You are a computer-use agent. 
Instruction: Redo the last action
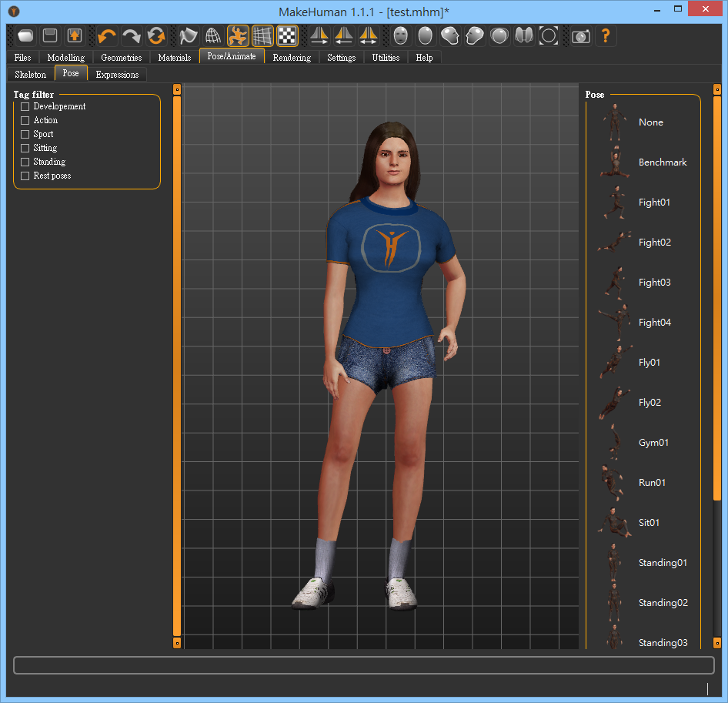(x=131, y=35)
